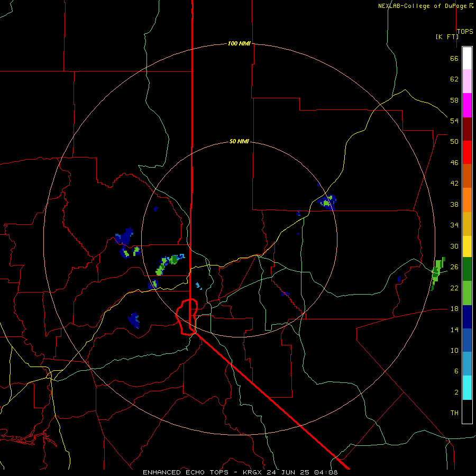The height and width of the screenshot is (476, 476).
Task: Click the "TOPS" legend title
Action: 465,32
